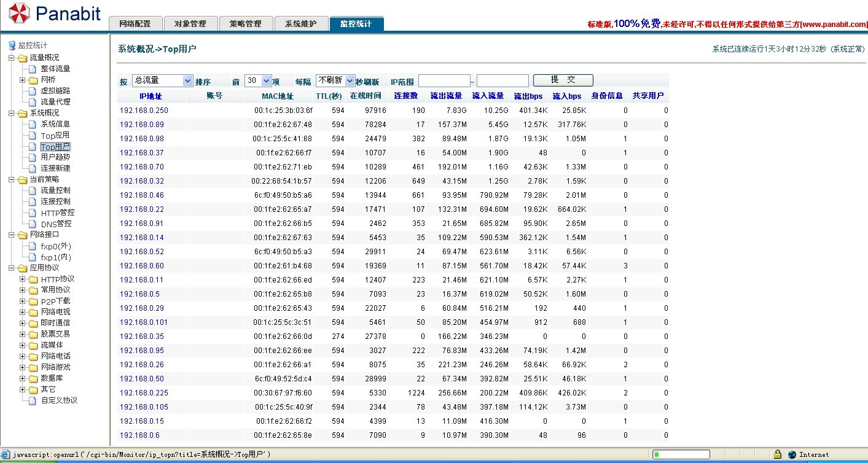
Task: Open the fxp0(外) interface
Action: click(x=56, y=246)
